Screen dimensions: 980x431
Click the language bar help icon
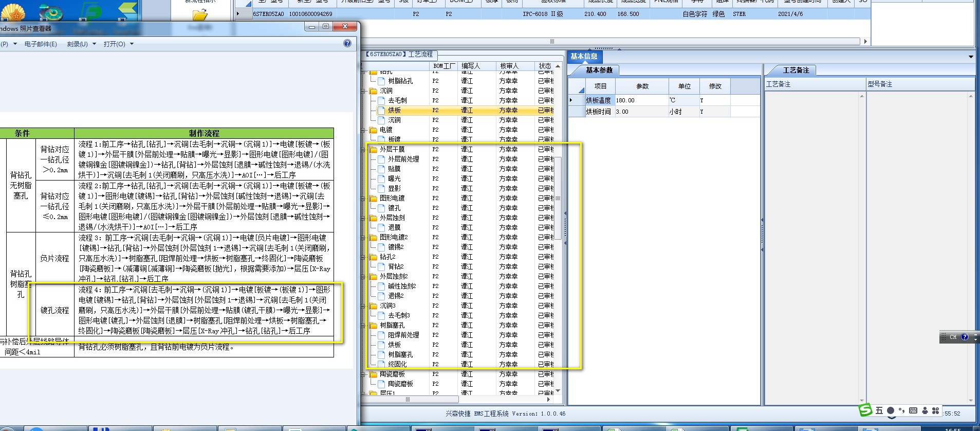[965, 337]
